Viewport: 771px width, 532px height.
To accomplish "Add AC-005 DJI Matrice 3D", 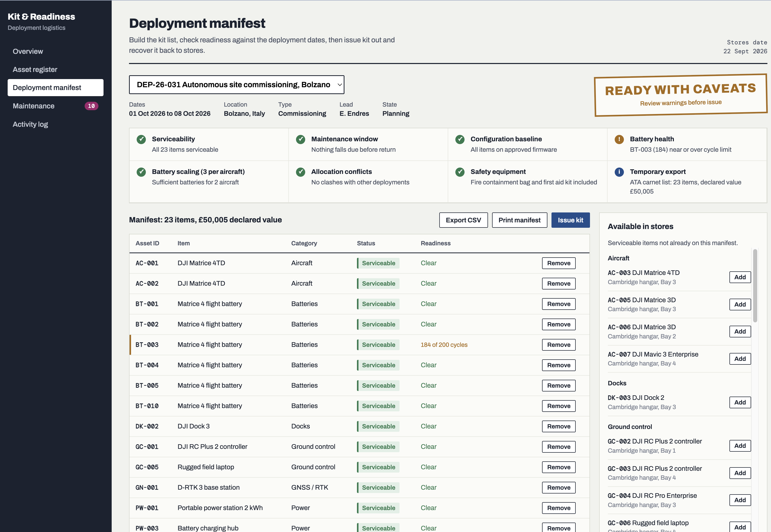I will point(740,304).
